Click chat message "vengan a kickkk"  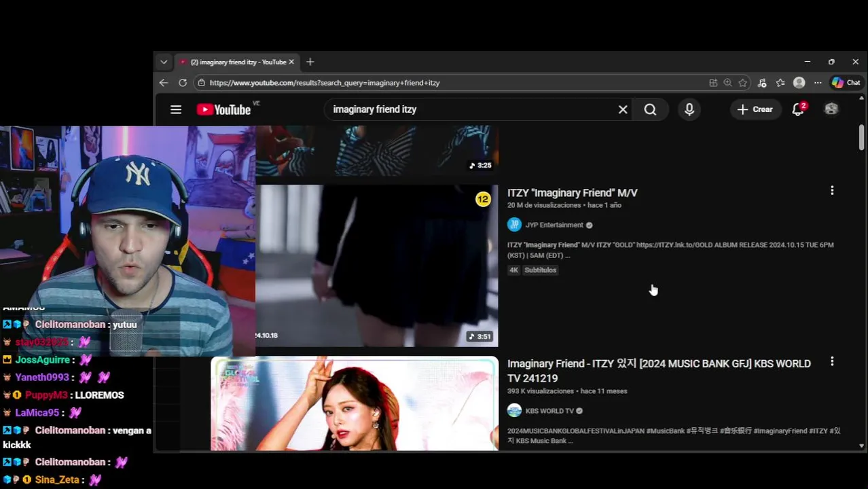[x=77, y=438]
